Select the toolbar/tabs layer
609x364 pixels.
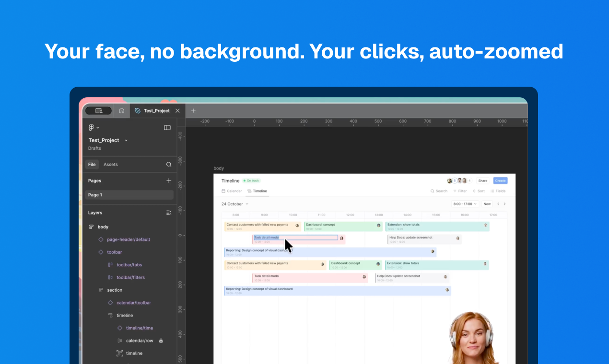129,265
